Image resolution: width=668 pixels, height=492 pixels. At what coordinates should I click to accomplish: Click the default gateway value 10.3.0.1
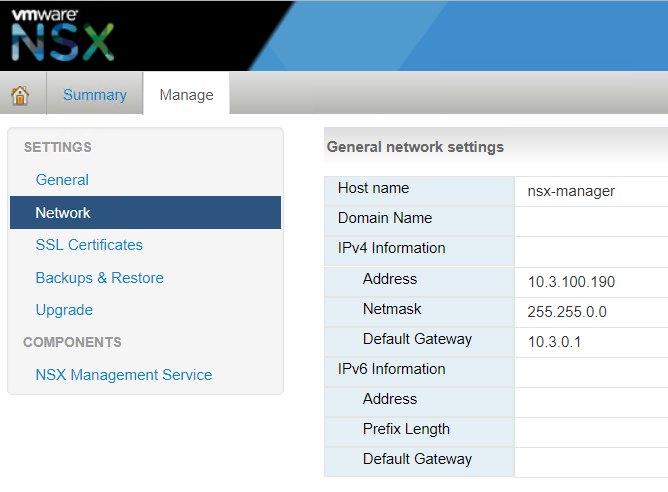click(x=554, y=342)
